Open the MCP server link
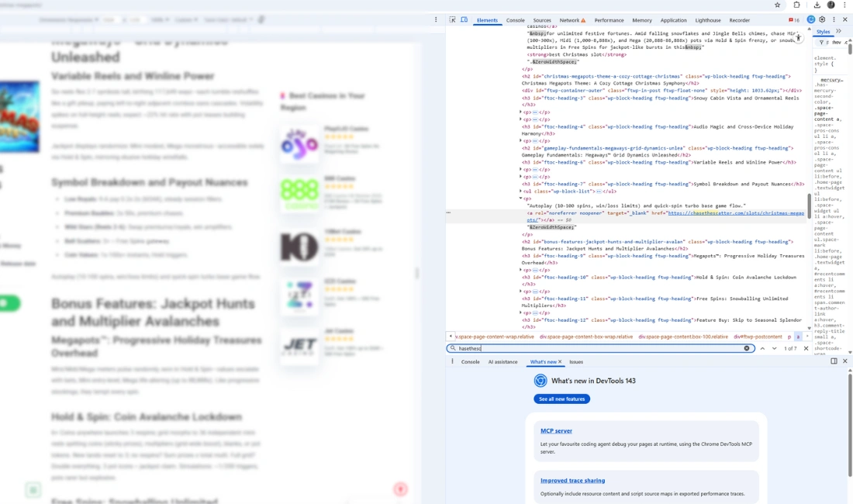The height and width of the screenshot is (504, 853). tap(555, 430)
